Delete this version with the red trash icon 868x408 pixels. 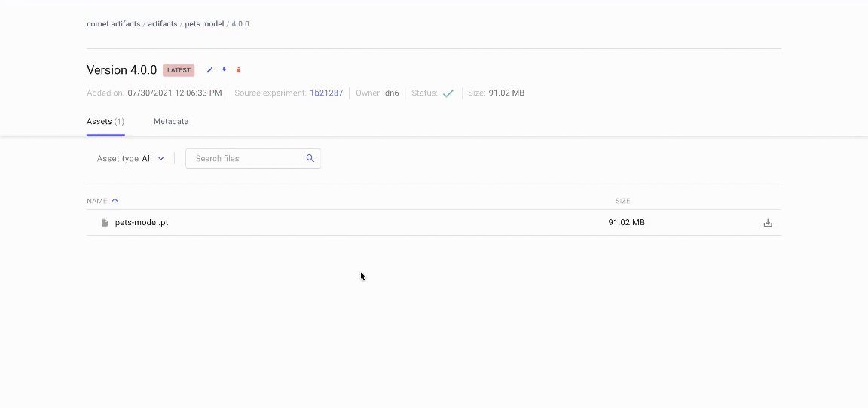[x=239, y=70]
